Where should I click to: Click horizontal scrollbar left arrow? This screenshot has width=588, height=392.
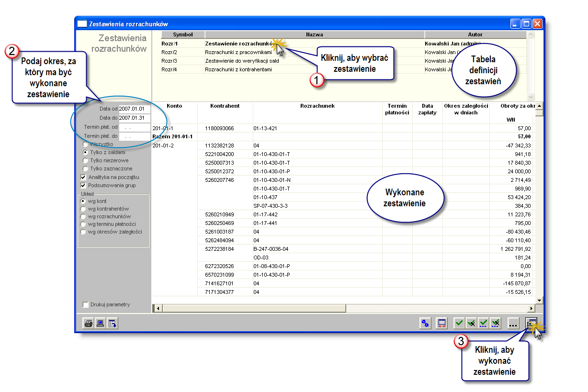pyautogui.click(x=158, y=308)
